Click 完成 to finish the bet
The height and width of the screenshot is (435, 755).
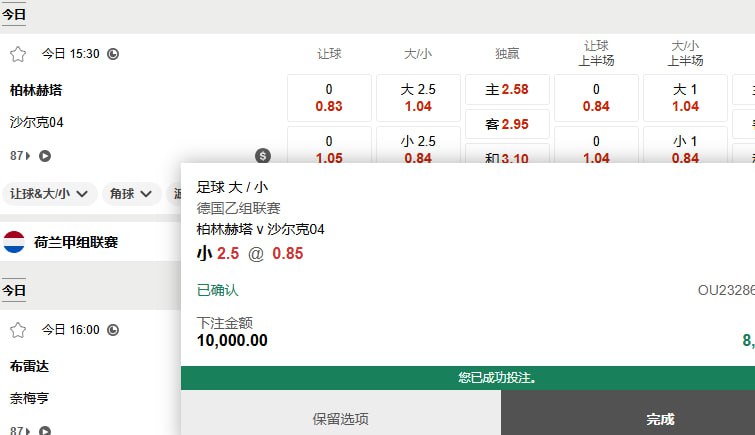[660, 419]
